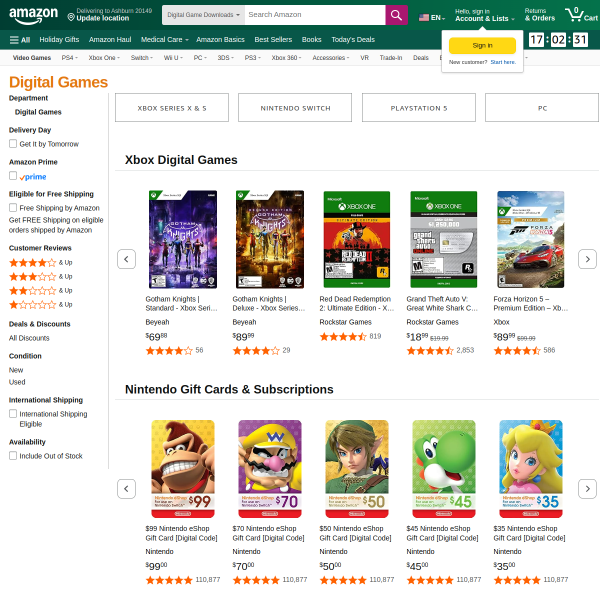This screenshot has height=600, width=600.
Task: Open Video Games subnav link
Action: coord(32,58)
